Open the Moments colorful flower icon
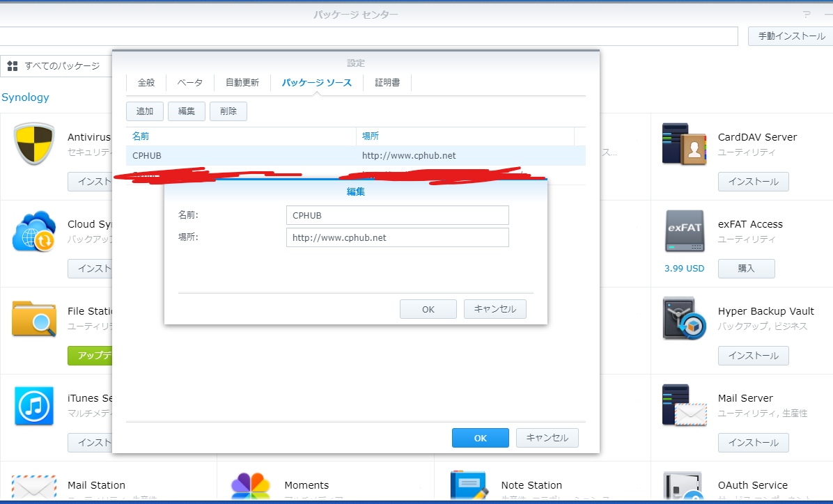Screen dimensions: 833x504 [x=251, y=487]
